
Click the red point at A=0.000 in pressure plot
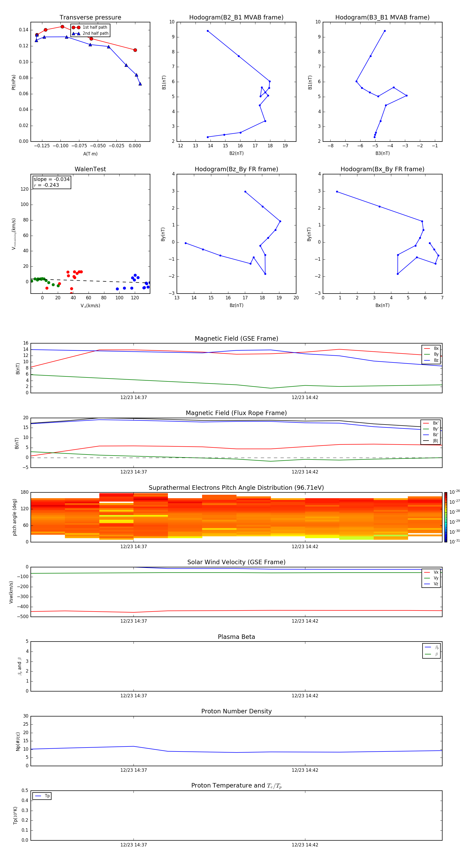(x=135, y=50)
